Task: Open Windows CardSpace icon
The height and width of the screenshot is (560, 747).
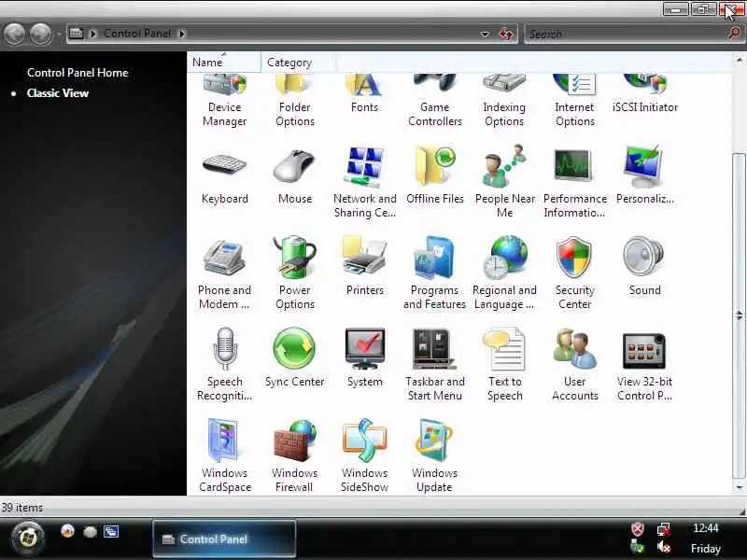Action: tap(224, 456)
